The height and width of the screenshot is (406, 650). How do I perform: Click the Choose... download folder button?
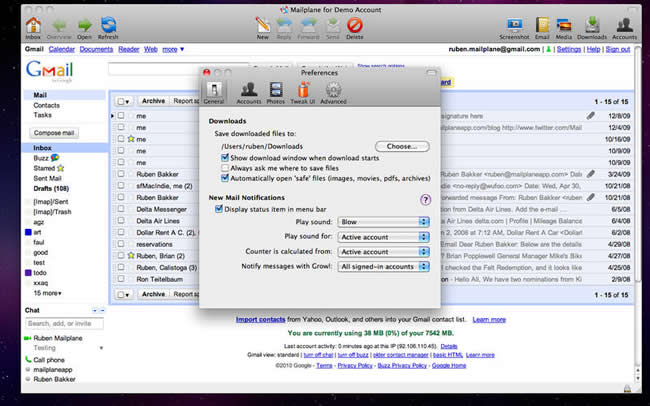(402, 146)
